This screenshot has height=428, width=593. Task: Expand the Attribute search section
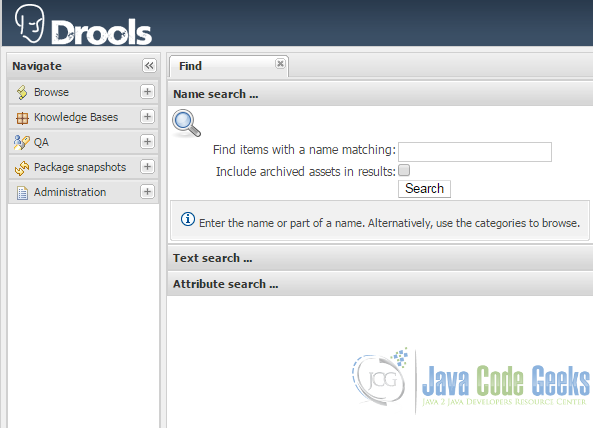point(380,284)
